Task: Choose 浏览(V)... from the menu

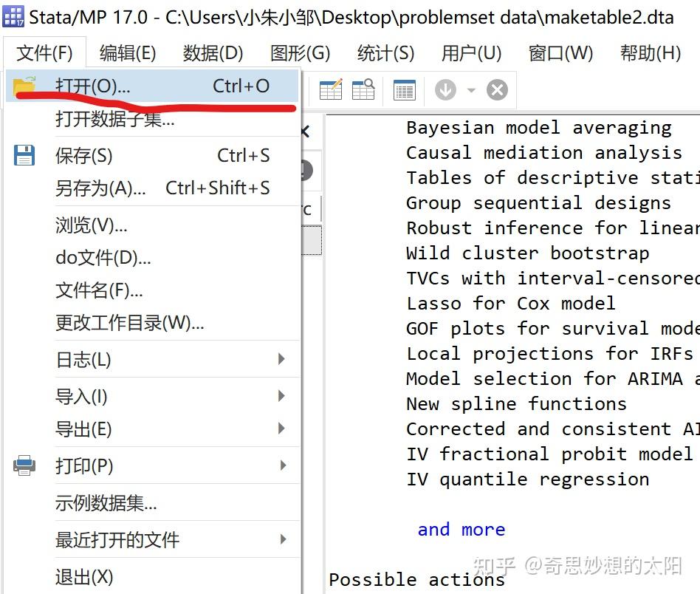Action: pos(152,225)
